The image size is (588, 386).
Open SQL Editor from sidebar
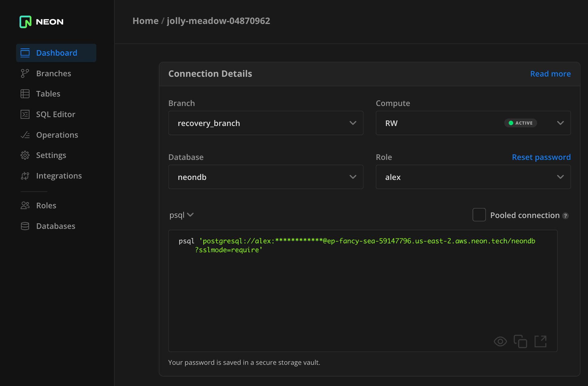tap(55, 114)
